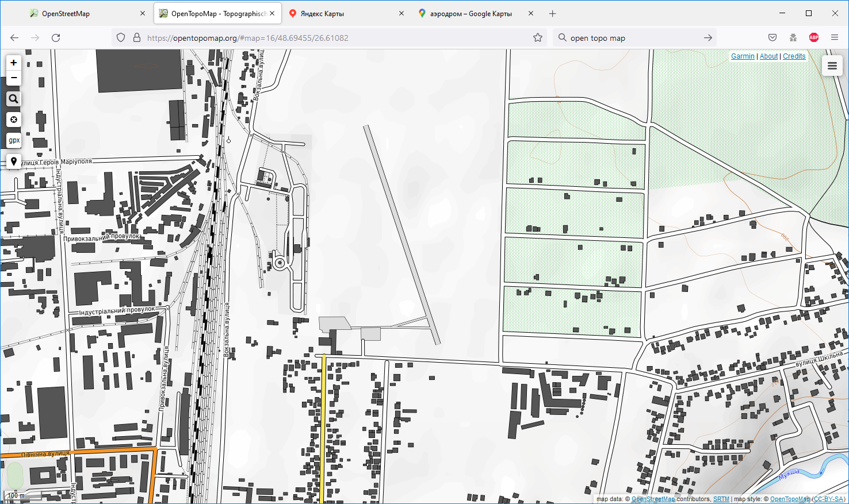Click the map marker pin tool

click(x=14, y=161)
